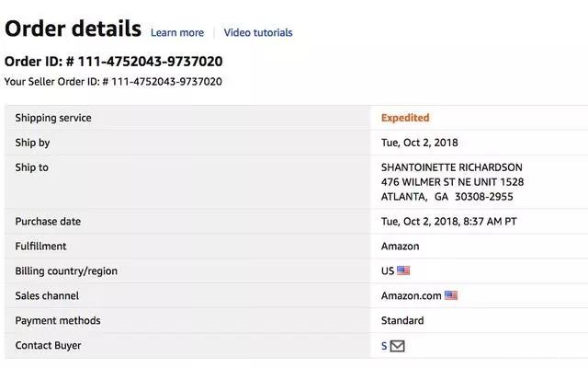The width and height of the screenshot is (588, 368).
Task: Click the orange Expedited shipping value
Action: [x=405, y=118]
